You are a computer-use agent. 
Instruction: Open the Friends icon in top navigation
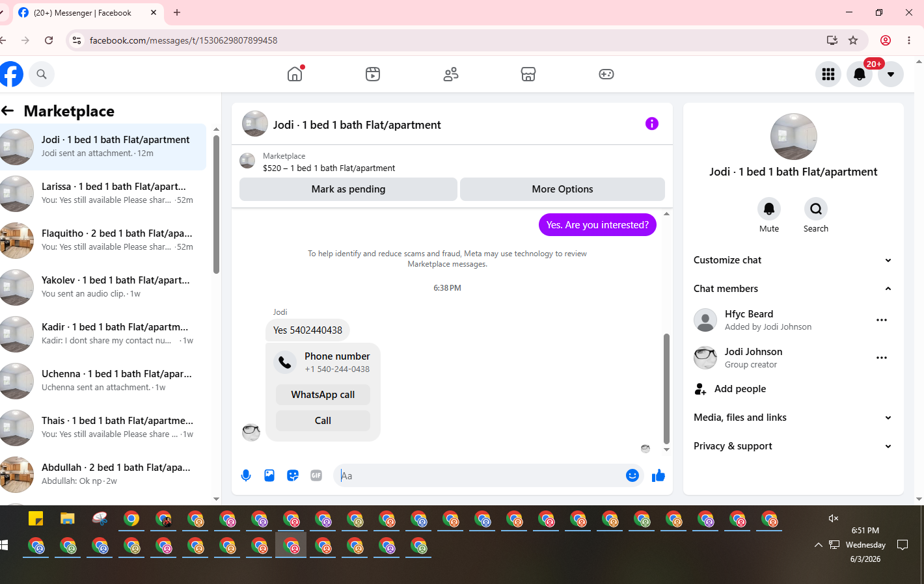click(x=451, y=74)
